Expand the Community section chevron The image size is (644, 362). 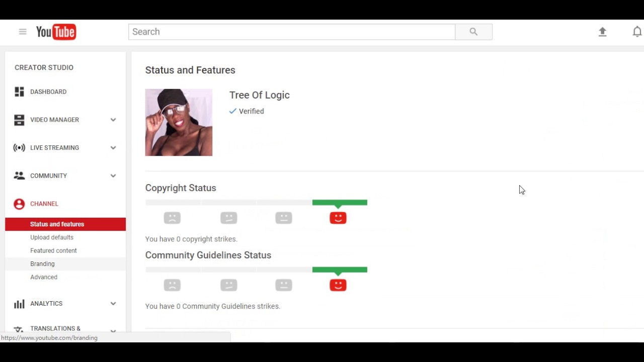point(113,175)
